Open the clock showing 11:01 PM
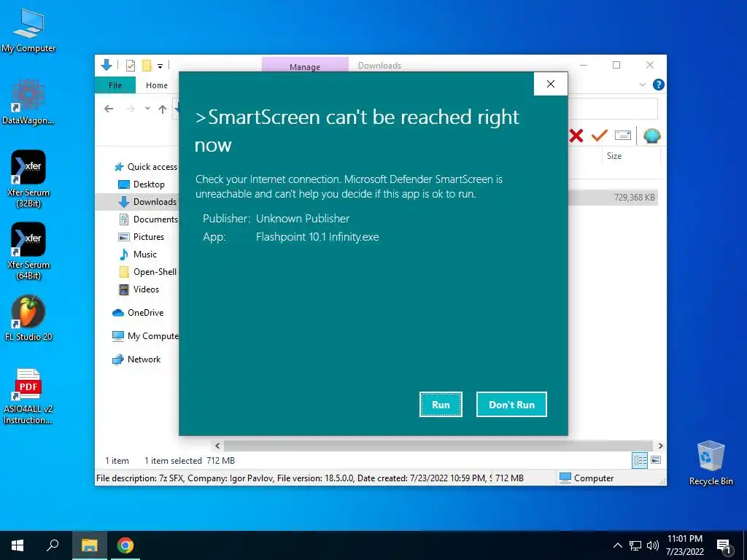Image resolution: width=747 pixels, height=560 pixels. (x=684, y=545)
